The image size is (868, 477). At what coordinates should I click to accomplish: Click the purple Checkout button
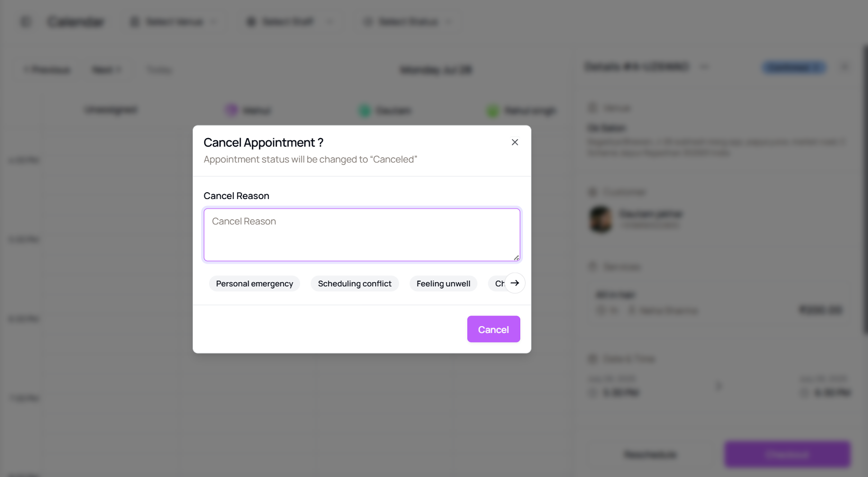[788, 455]
